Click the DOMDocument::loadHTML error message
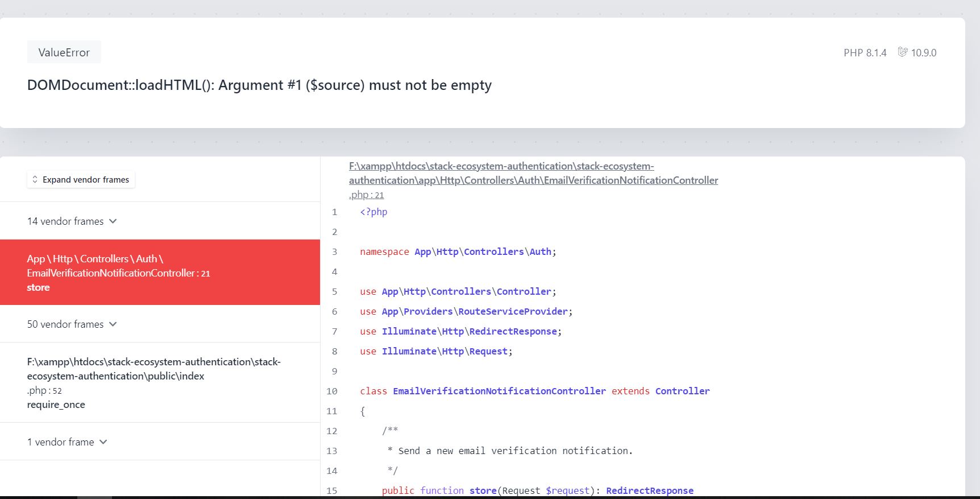Screen dimensions: 980x499 (259, 85)
